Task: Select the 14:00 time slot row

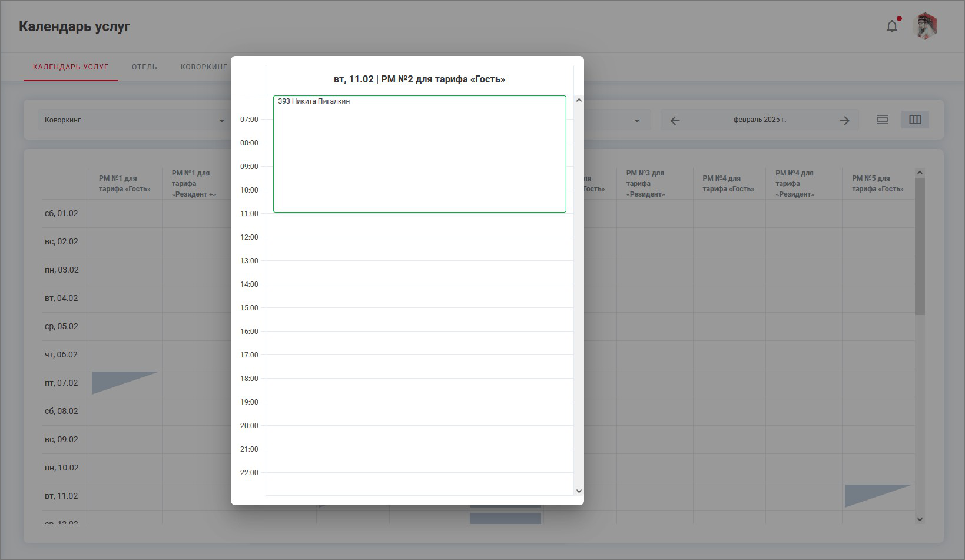Action: (x=419, y=296)
